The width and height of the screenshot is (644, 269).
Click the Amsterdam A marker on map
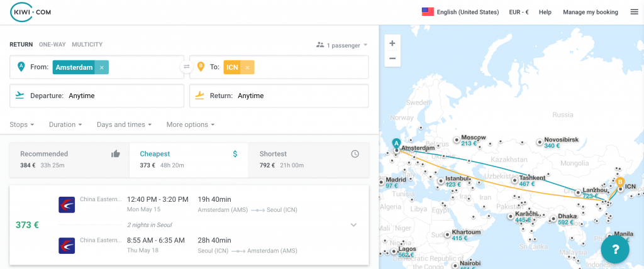click(x=396, y=143)
